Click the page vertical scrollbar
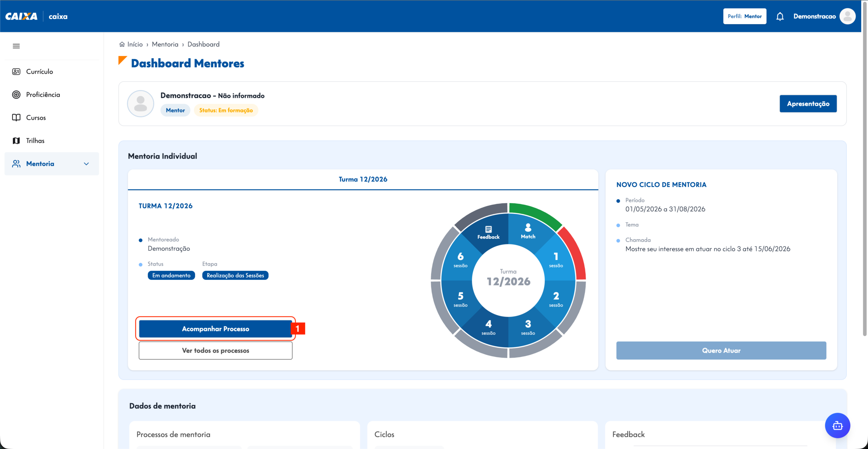The image size is (868, 449). pos(865,169)
